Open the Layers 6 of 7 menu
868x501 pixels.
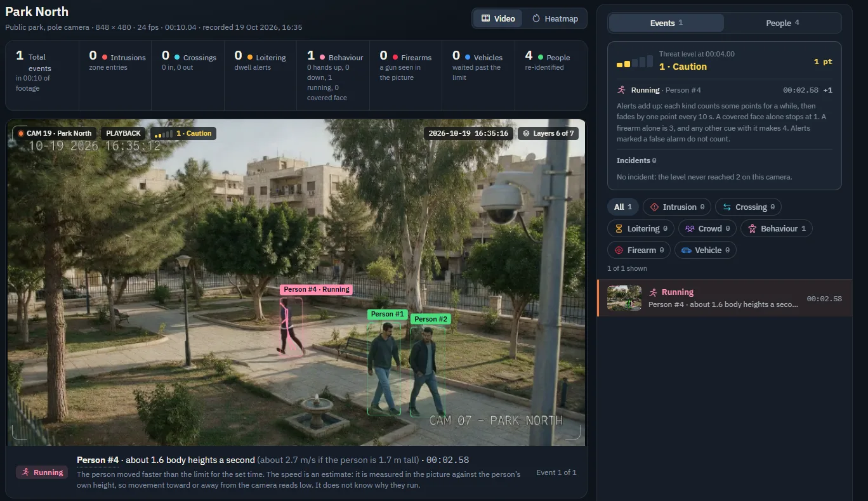pyautogui.click(x=548, y=133)
